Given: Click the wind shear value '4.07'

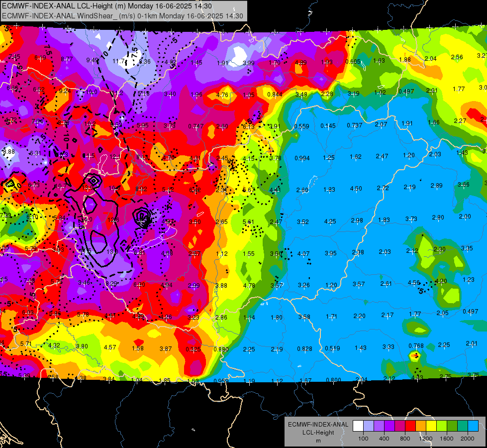Looking at the screenshot, I should [x=303, y=254].
